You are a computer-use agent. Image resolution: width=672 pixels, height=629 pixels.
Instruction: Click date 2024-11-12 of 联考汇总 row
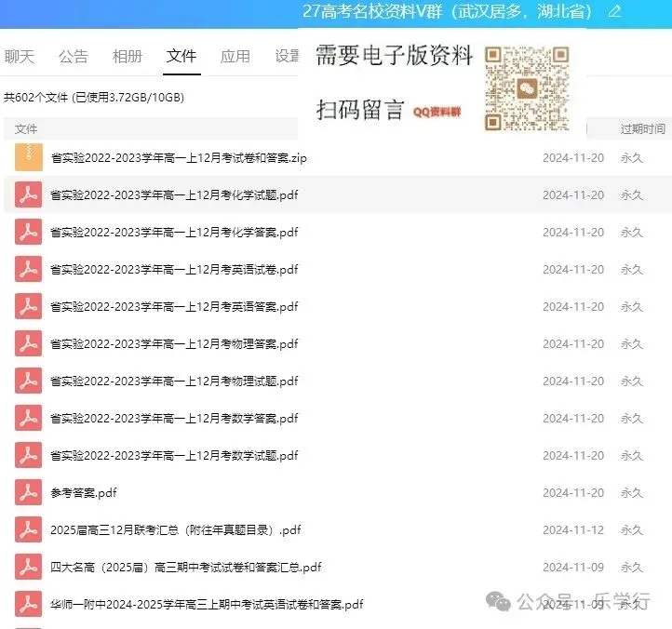tap(573, 530)
